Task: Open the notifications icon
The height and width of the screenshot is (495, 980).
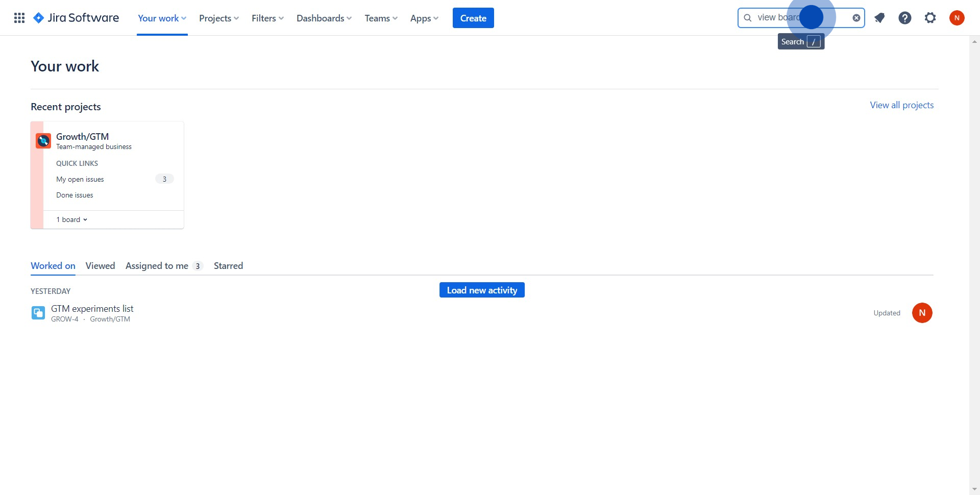Action: click(879, 18)
